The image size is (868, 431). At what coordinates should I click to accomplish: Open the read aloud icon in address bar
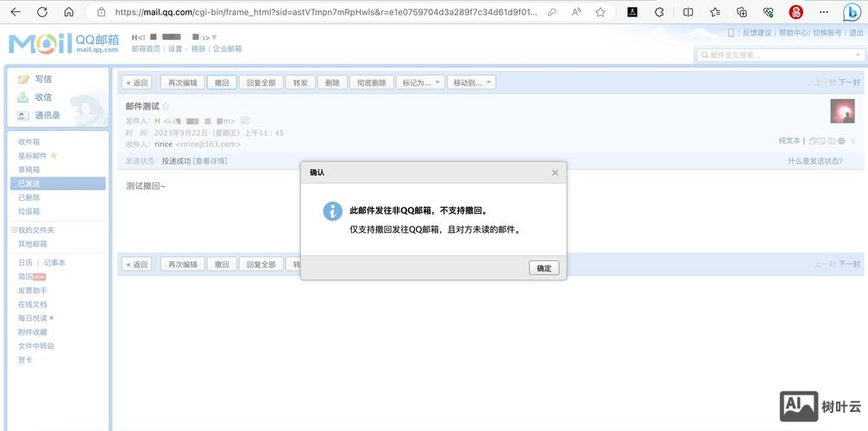(576, 11)
